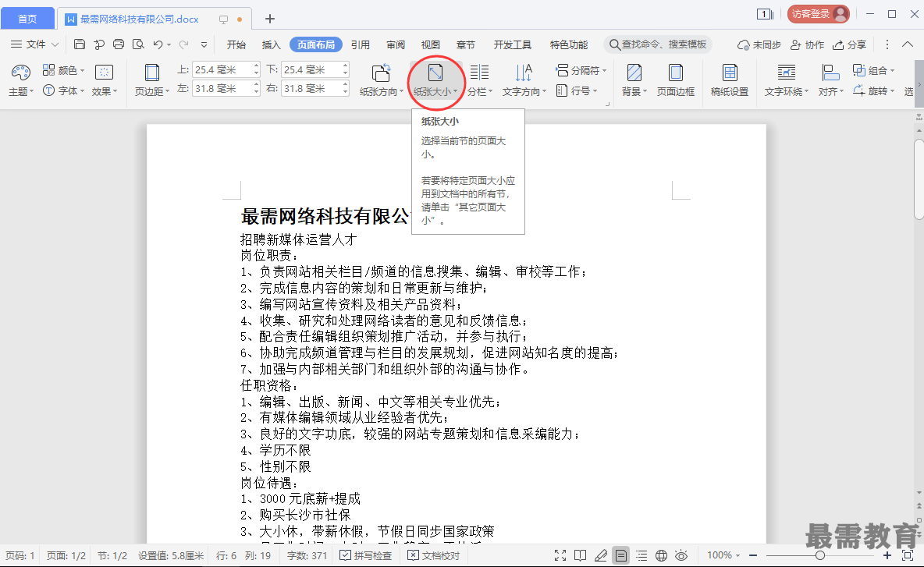Toggle 拼写检查 spell check in status bar
This screenshot has width=924, height=567.
(366, 555)
